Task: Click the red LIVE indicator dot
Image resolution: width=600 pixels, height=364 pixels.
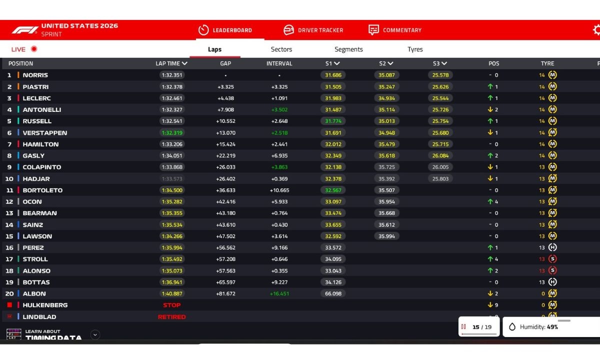Action: [34, 49]
